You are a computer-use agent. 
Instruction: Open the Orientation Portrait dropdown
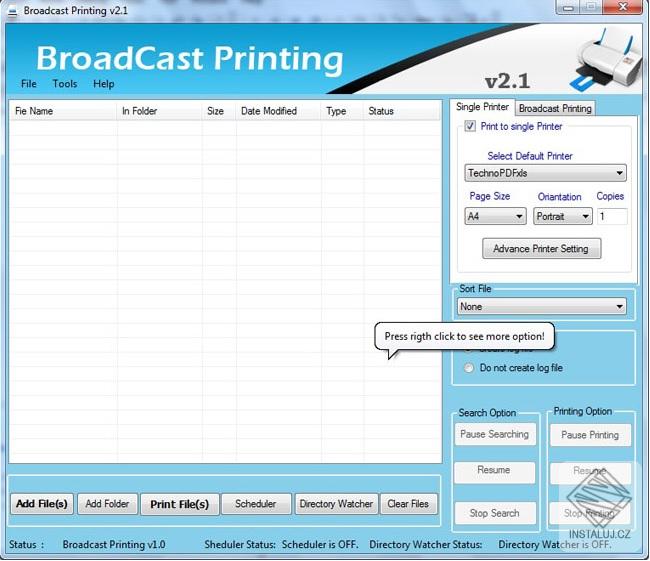pyautogui.click(x=563, y=216)
